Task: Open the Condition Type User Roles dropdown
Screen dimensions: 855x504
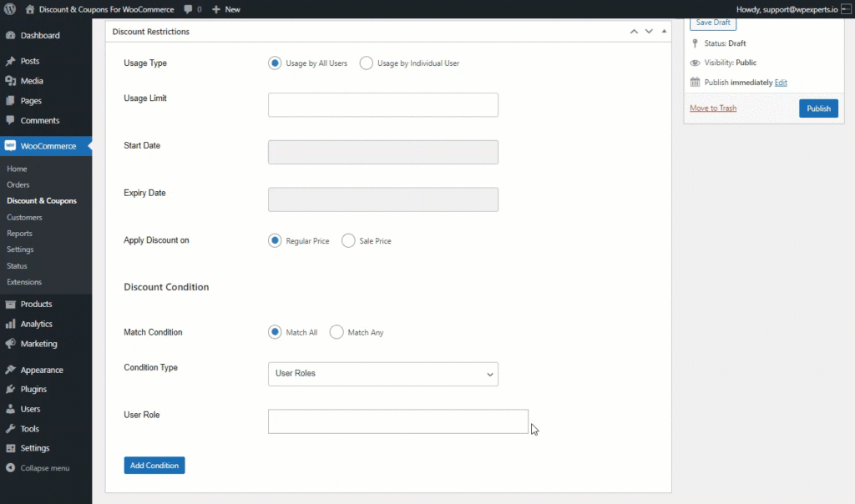Action: click(382, 374)
